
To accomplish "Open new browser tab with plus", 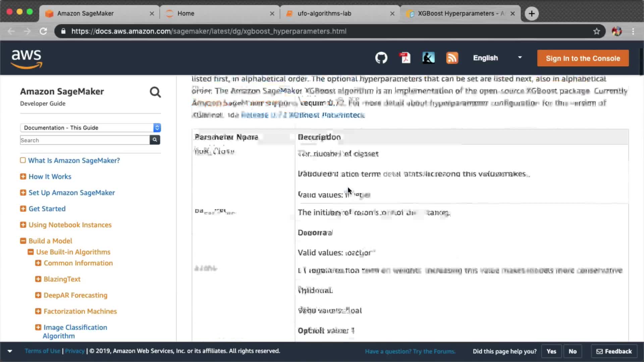I will 531,13.
